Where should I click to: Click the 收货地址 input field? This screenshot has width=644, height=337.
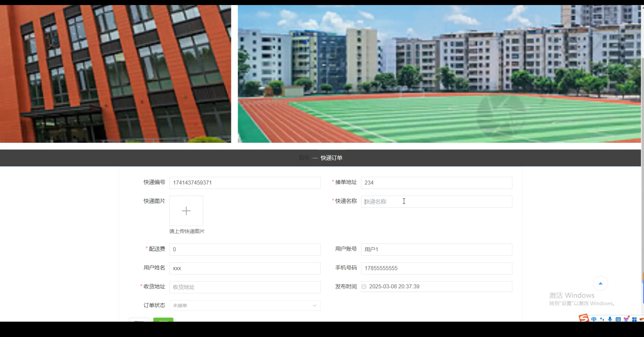pos(245,287)
